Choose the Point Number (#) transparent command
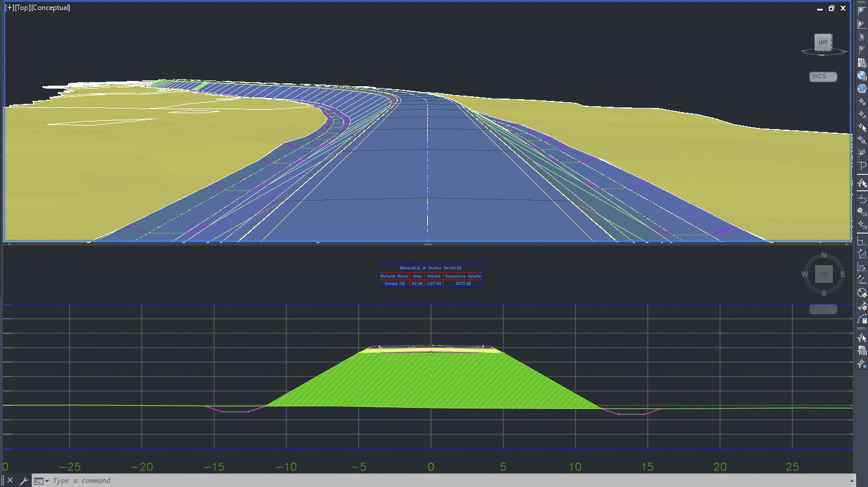 [862, 102]
